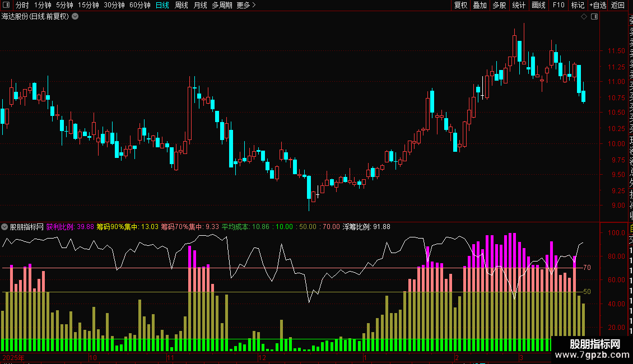The height and width of the screenshot is (364, 633).
Task: Click the 10.00 price axis label
Action: pyautogui.click(x=616, y=144)
